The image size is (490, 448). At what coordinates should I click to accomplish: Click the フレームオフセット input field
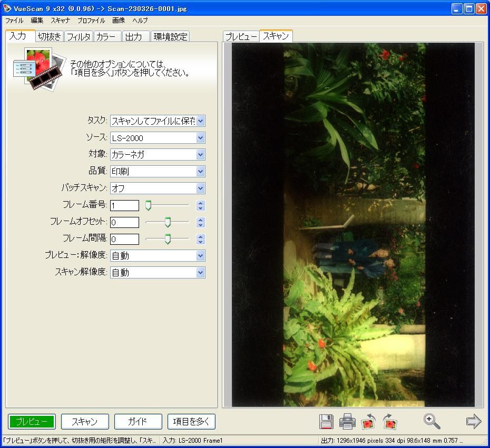124,222
